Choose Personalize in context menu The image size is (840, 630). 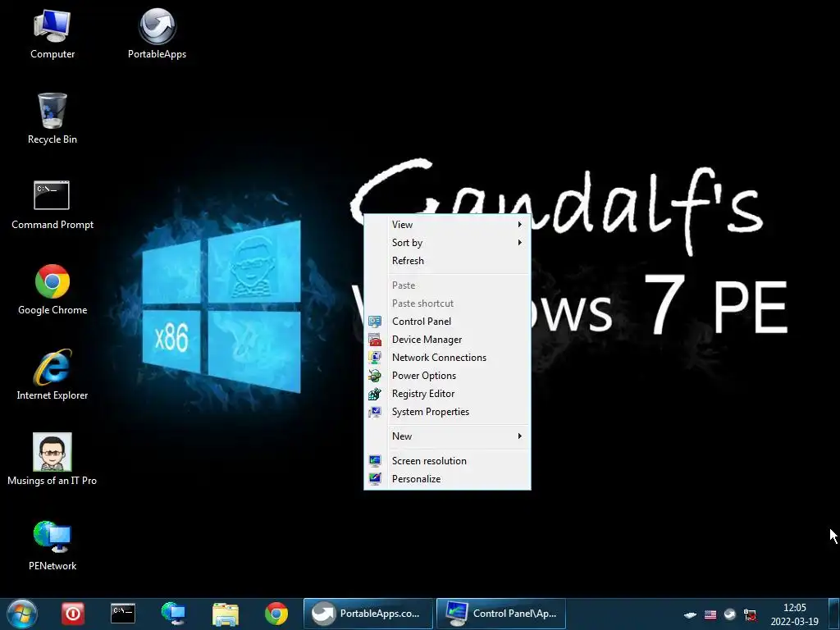click(447, 479)
